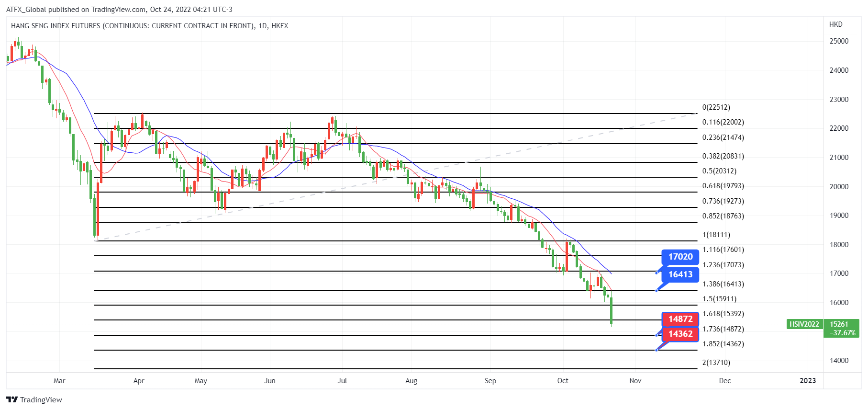Click the Fibonacci level 1.852(14362) label
868x410 pixels.
tap(723, 344)
